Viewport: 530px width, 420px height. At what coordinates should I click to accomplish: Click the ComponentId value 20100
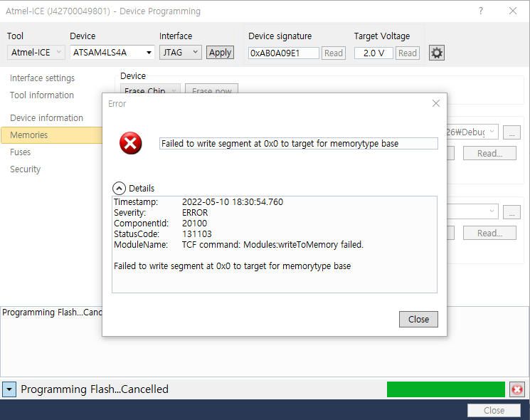[x=194, y=224]
